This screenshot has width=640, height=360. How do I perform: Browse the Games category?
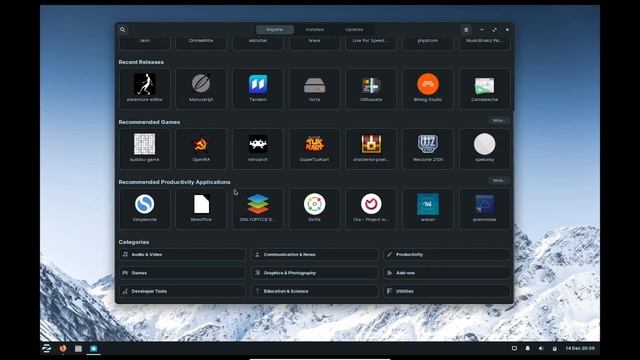(x=182, y=273)
